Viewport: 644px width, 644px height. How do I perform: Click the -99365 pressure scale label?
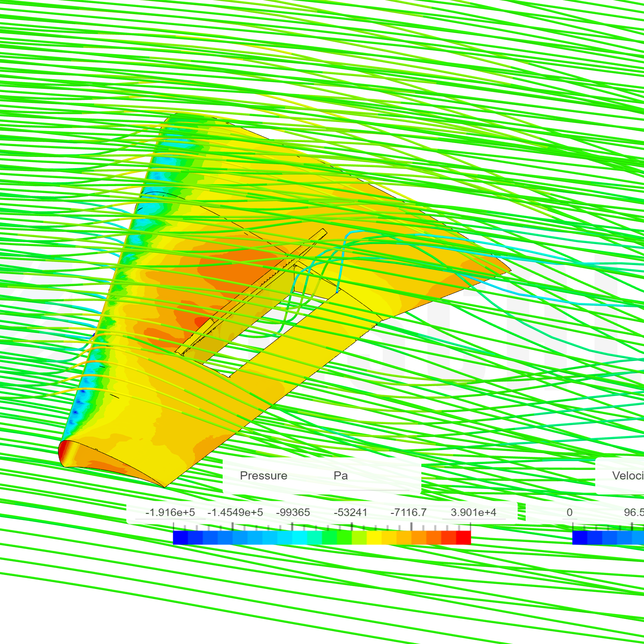pyautogui.click(x=293, y=512)
